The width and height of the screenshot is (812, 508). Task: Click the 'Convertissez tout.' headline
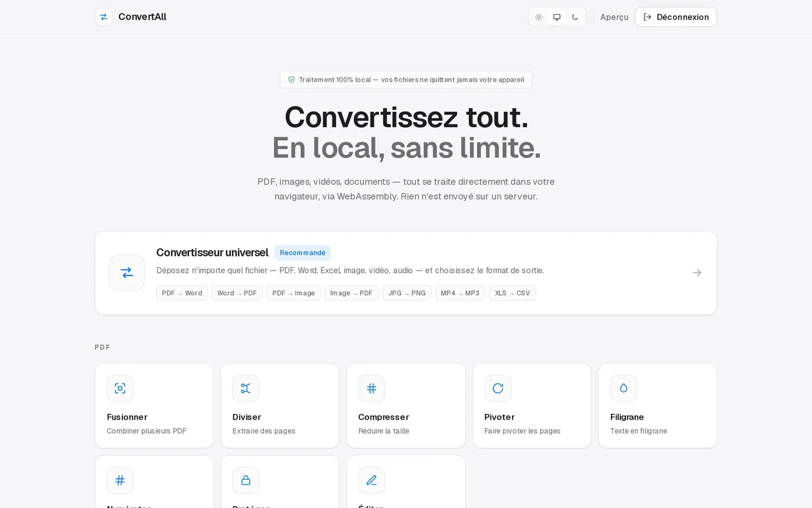pyautogui.click(x=406, y=117)
